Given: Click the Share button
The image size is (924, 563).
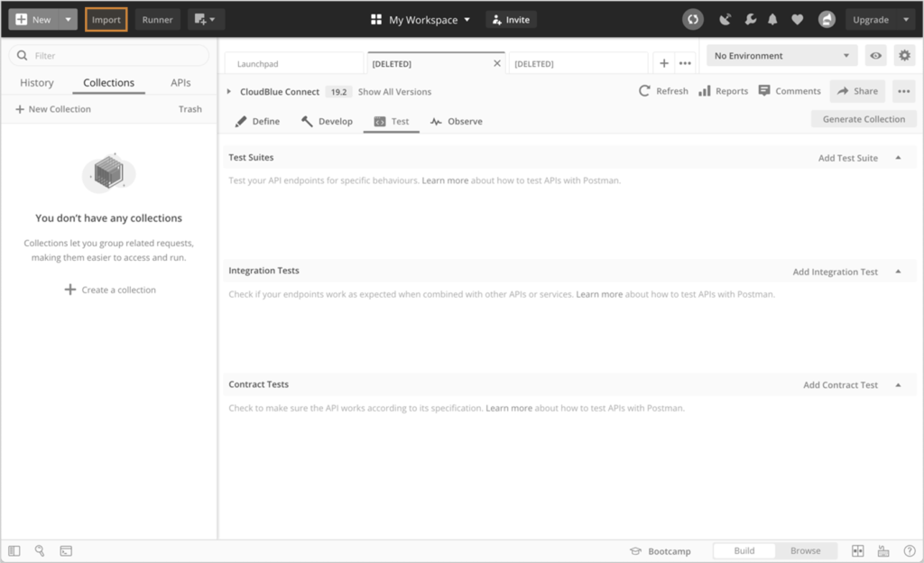Looking at the screenshot, I should [857, 91].
